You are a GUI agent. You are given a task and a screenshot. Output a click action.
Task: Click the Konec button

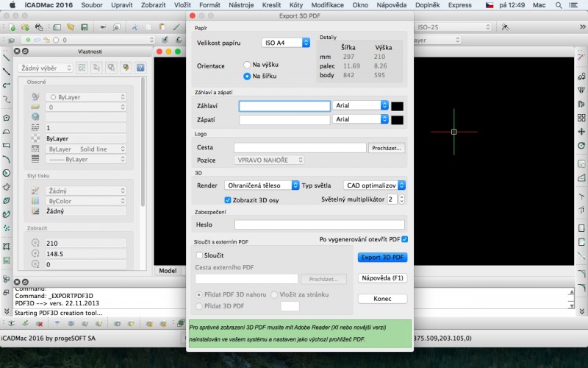click(x=382, y=299)
